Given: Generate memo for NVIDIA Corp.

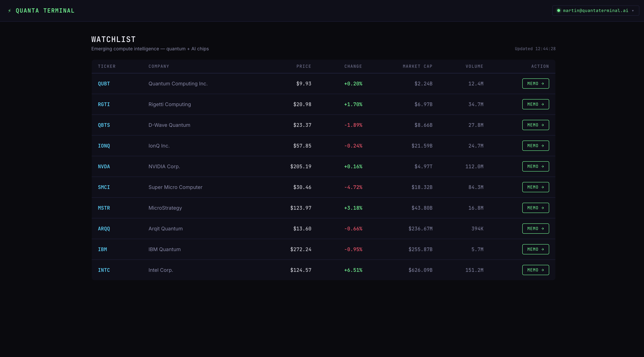Looking at the screenshot, I should (535, 166).
